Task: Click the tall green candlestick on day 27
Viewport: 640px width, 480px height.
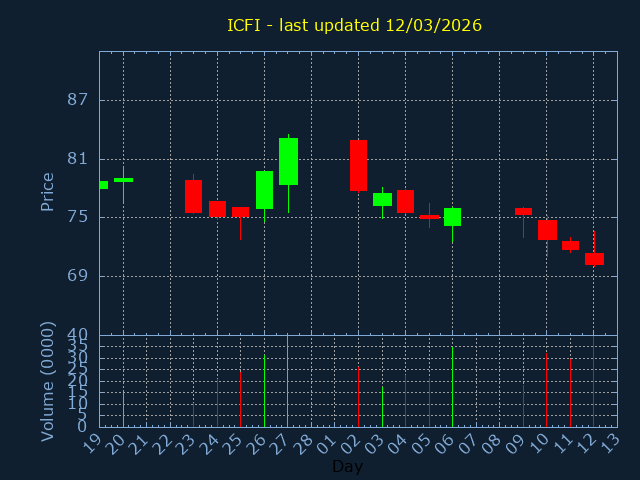Action: click(288, 161)
